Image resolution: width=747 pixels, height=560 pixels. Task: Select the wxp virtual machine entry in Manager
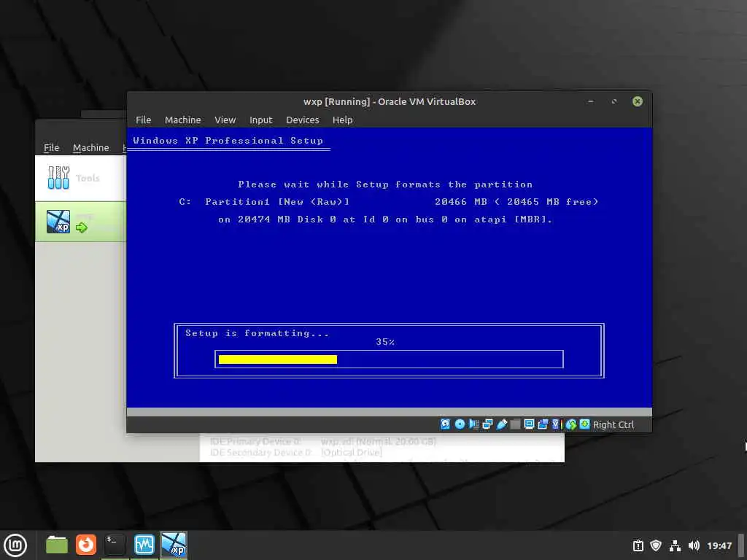tap(80, 222)
